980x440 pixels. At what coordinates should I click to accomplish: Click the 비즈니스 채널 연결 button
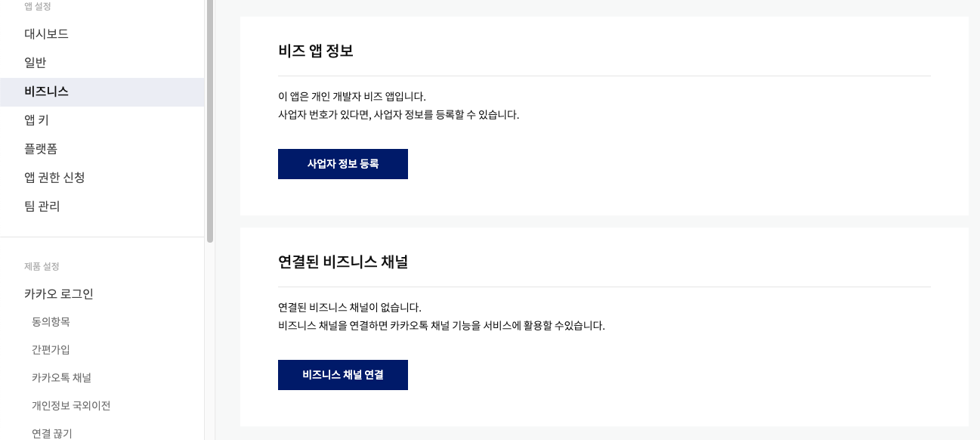tap(343, 375)
